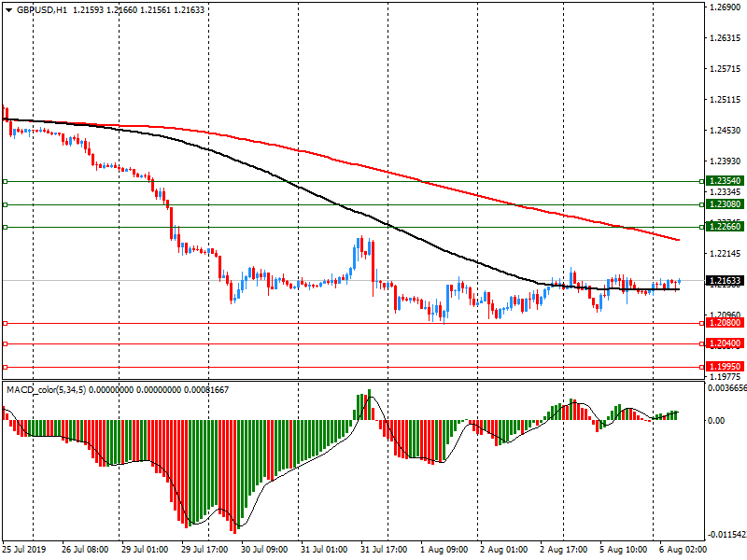This screenshot has height=560, width=747.
Task: Click the 2 Aug 17:00 time axis label
Action: [x=564, y=550]
